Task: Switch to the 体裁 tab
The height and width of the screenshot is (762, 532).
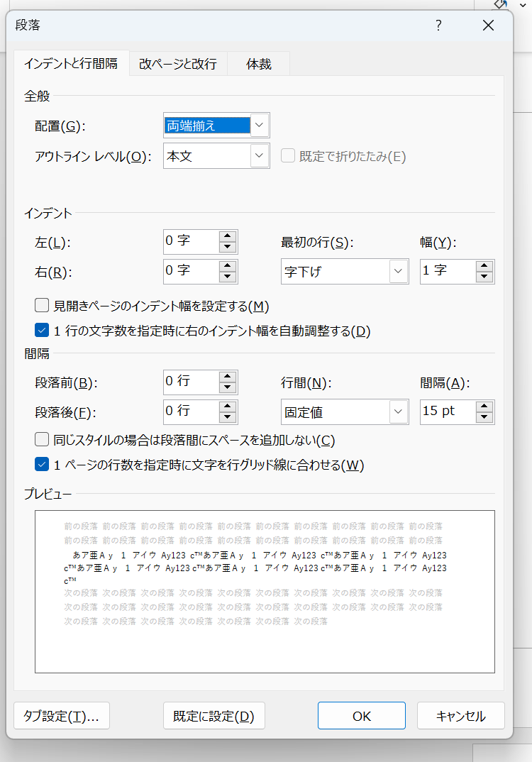Action: click(x=259, y=64)
